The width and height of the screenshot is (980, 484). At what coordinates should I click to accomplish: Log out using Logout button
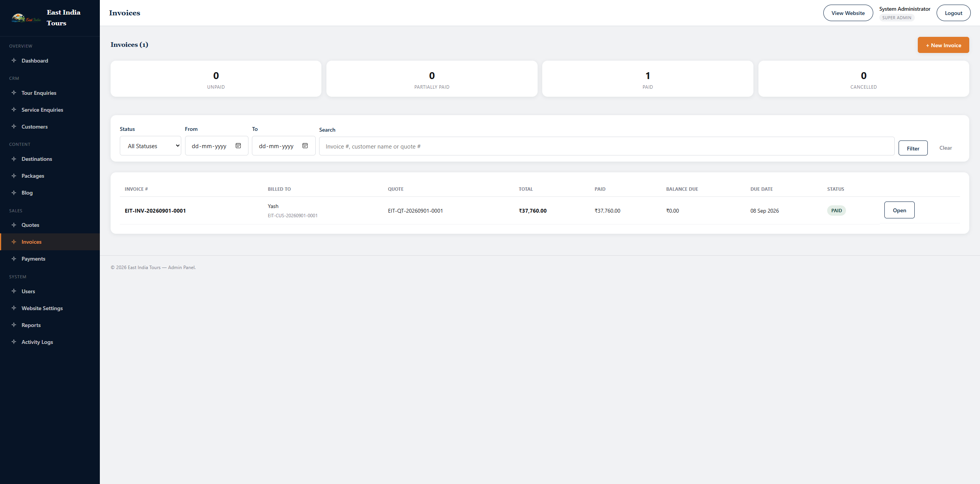(x=953, y=13)
